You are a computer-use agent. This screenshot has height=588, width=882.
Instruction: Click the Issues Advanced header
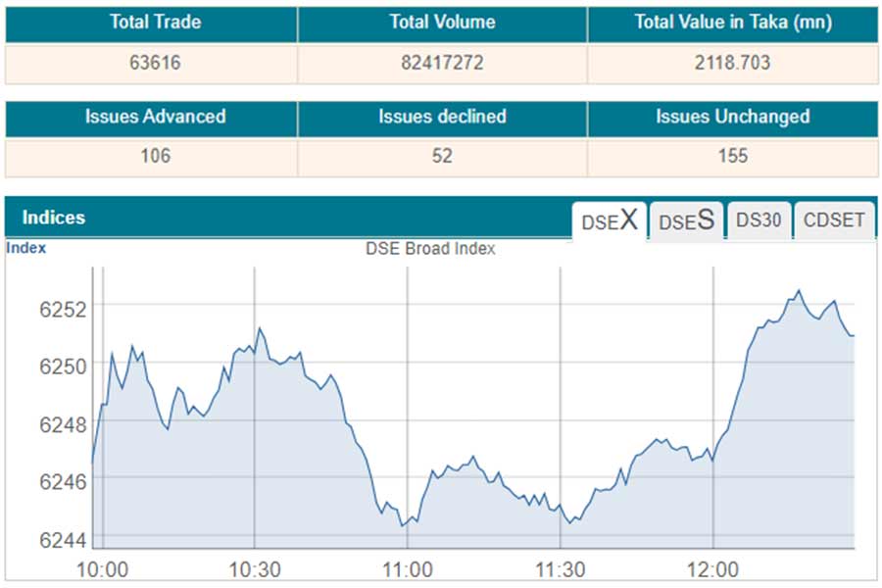(x=155, y=117)
